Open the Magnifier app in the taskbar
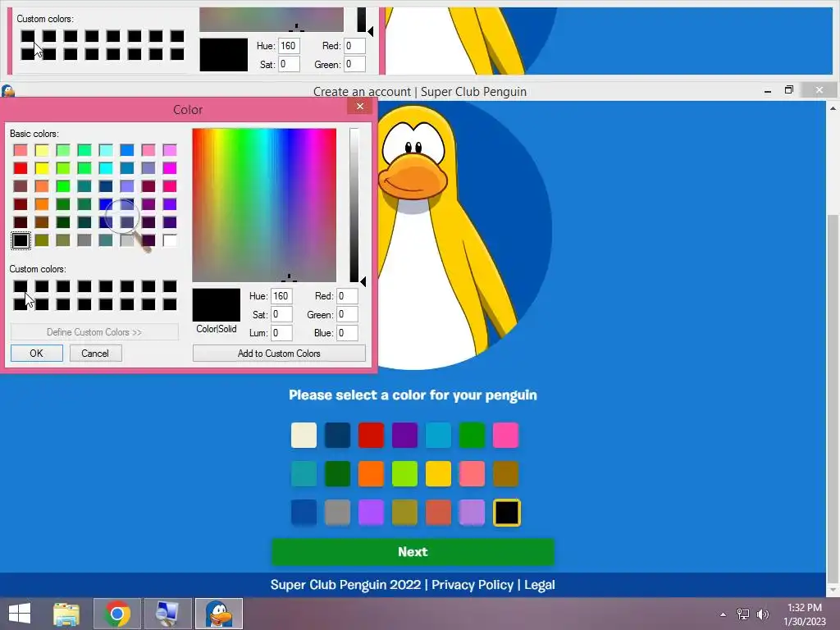Image resolution: width=840 pixels, height=630 pixels. click(167, 614)
